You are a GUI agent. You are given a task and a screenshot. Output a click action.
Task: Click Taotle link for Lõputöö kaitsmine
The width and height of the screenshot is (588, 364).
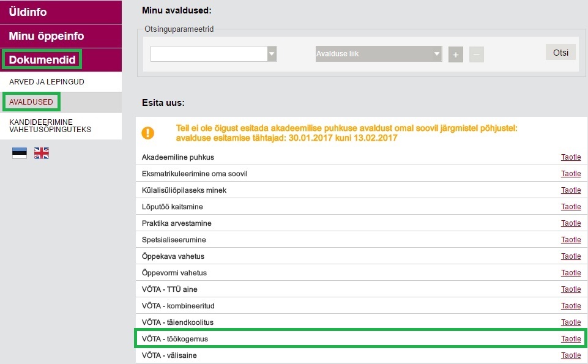(x=571, y=207)
